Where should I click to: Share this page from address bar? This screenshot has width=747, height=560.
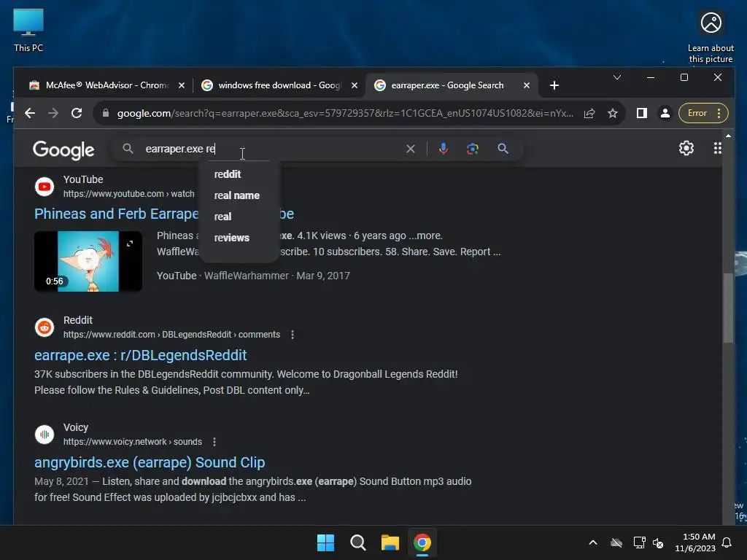click(589, 113)
